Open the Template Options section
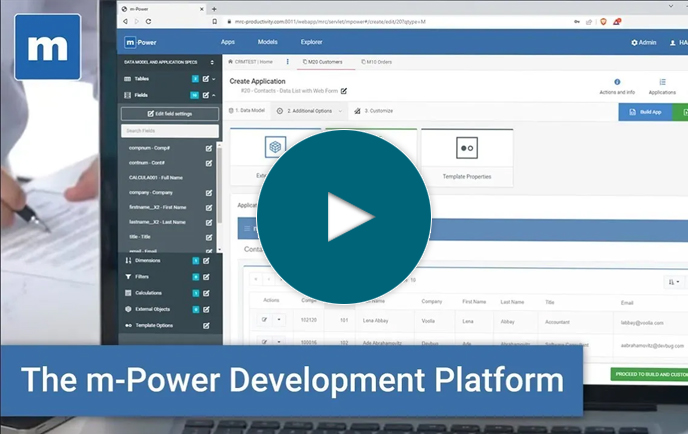The width and height of the screenshot is (688, 434). [x=154, y=326]
